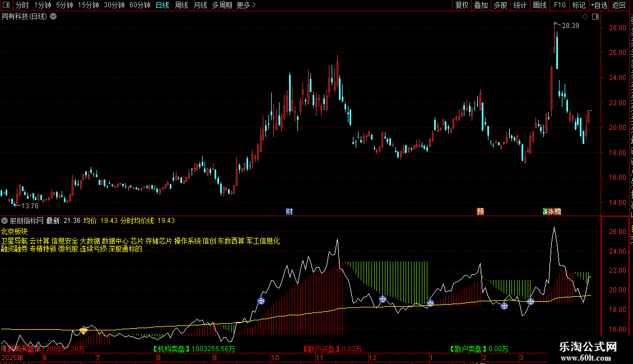633x364 pixels.
Task: Click the 深股通标的 attribute label
Action: pos(125,249)
